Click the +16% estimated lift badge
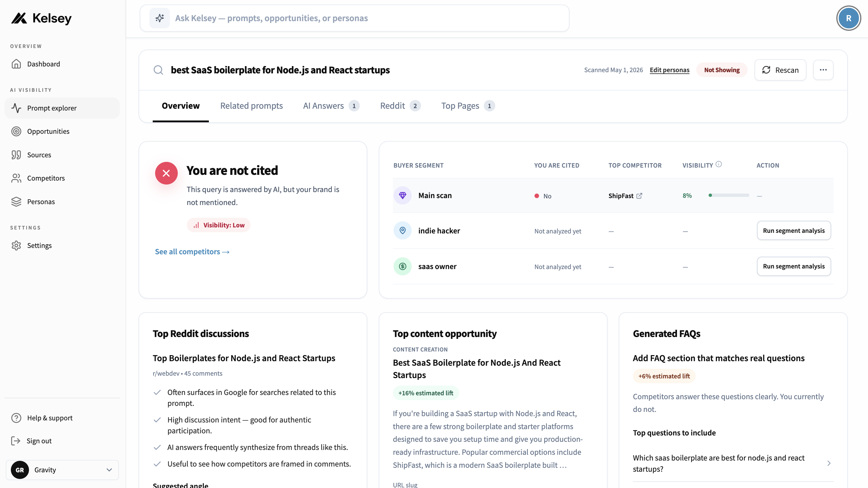The height and width of the screenshot is (488, 868). pyautogui.click(x=426, y=393)
